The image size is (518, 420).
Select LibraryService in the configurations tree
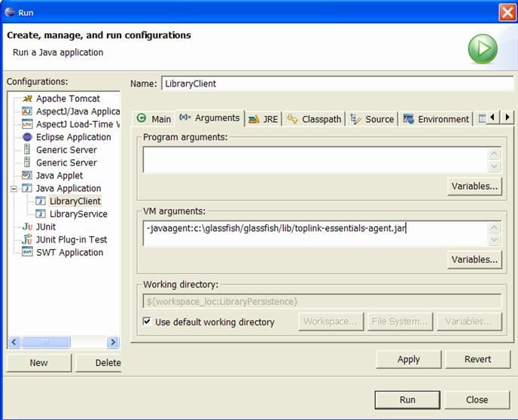pyautogui.click(x=78, y=214)
